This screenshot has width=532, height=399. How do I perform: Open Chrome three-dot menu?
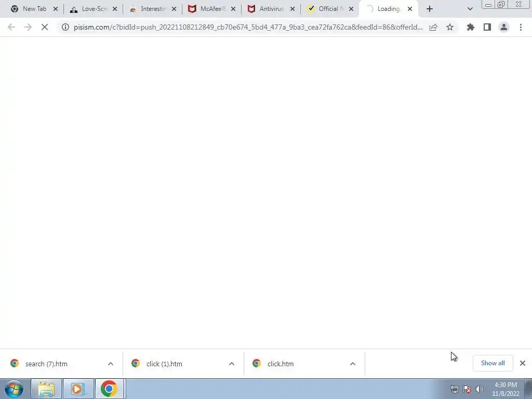pyautogui.click(x=521, y=27)
